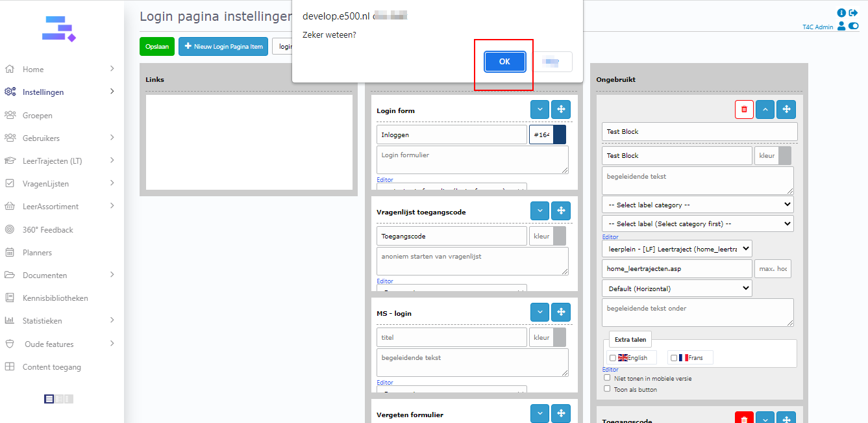Open the T4C Admin user profile icon
The image size is (868, 423).
[x=841, y=27]
